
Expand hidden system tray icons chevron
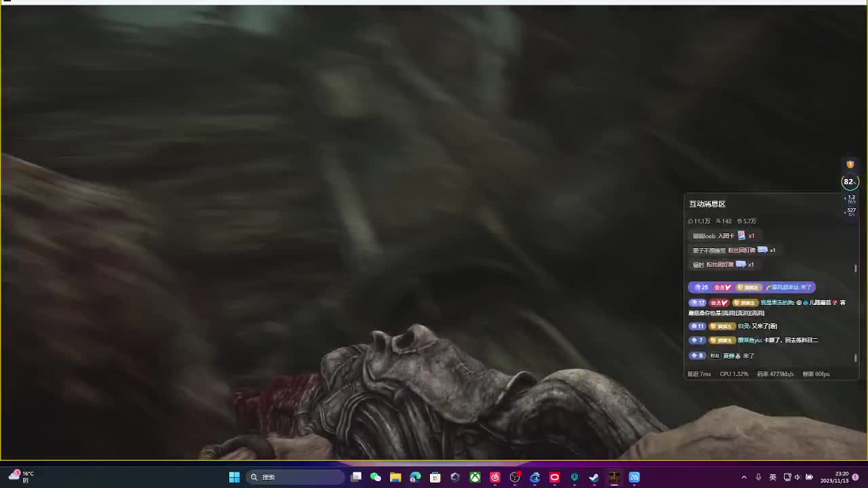(744, 477)
